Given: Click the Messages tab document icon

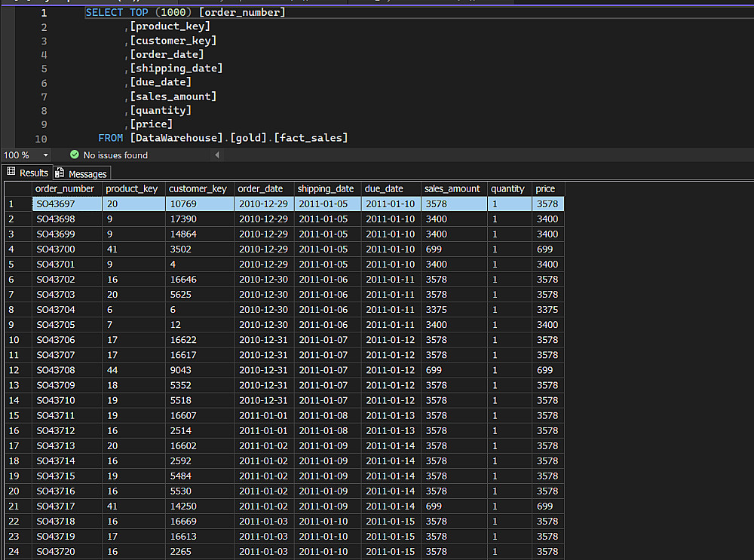Looking at the screenshot, I should click(x=60, y=173).
